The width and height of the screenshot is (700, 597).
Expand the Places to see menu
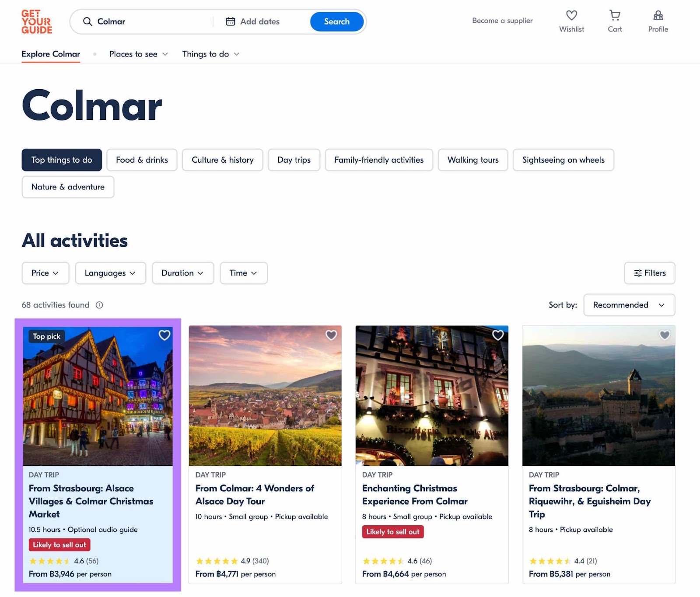[x=138, y=54]
